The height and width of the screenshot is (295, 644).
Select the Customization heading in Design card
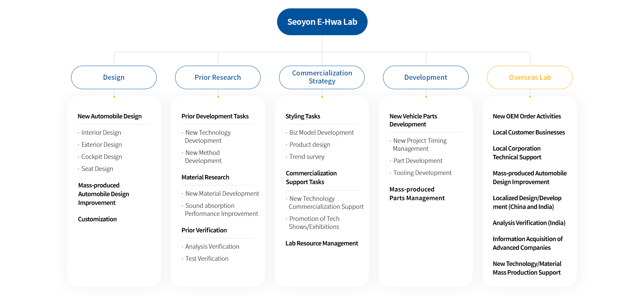pyautogui.click(x=97, y=219)
